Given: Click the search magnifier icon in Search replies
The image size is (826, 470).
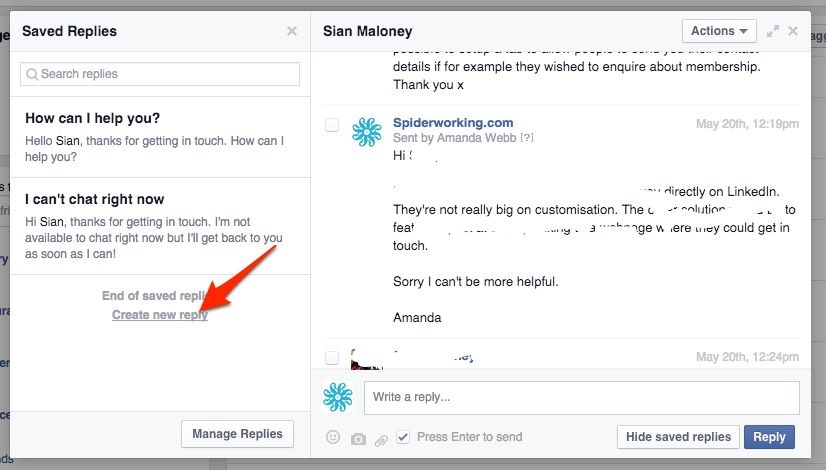Looking at the screenshot, I should [x=32, y=74].
